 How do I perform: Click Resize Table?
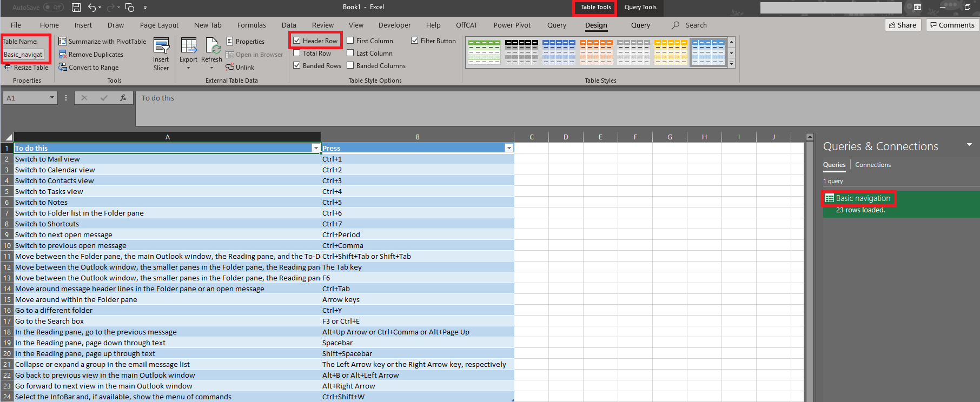click(x=27, y=68)
